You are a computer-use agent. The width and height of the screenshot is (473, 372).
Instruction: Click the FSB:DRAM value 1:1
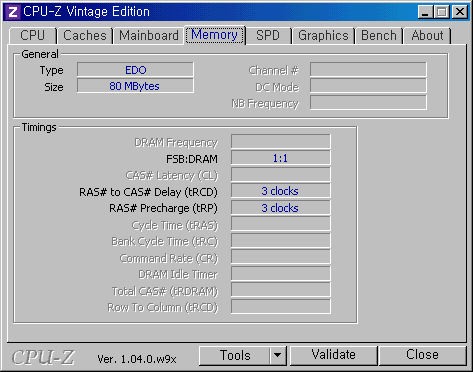tap(281, 158)
